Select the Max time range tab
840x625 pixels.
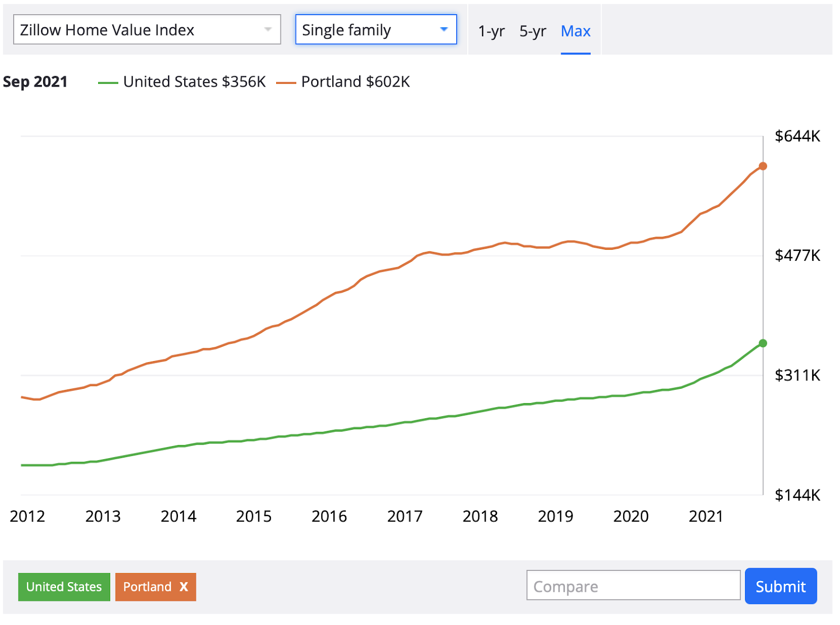[x=575, y=31]
